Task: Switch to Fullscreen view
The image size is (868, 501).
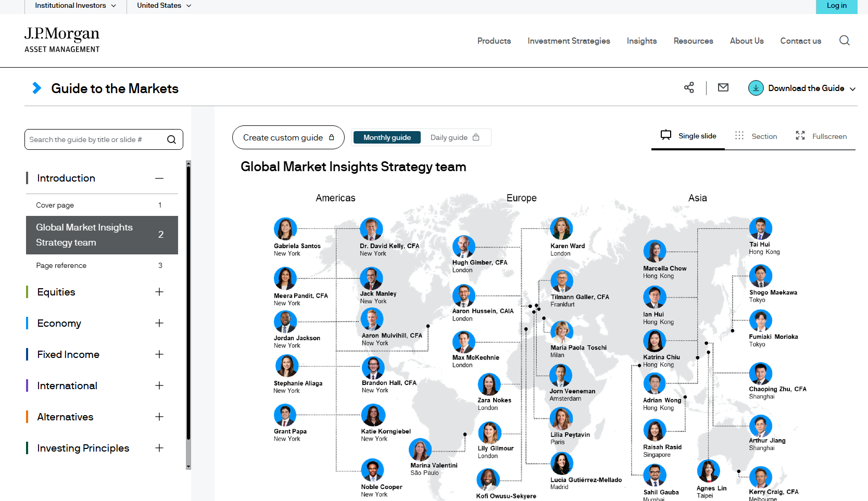Action: point(821,136)
